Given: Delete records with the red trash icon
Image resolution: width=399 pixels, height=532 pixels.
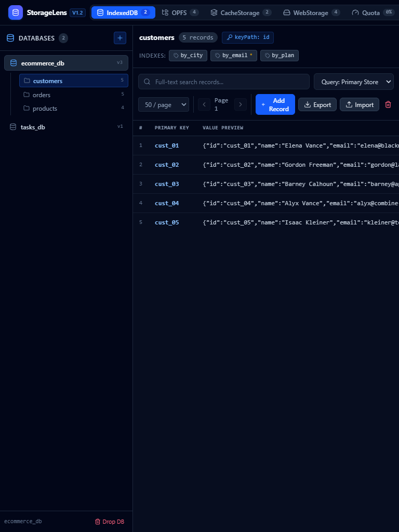Looking at the screenshot, I should click(388, 104).
